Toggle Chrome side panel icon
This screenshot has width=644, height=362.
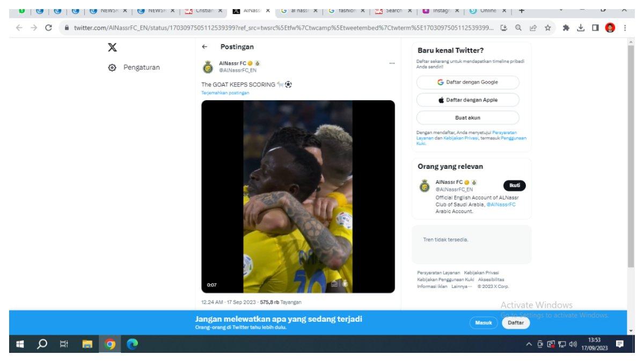pyautogui.click(x=595, y=28)
